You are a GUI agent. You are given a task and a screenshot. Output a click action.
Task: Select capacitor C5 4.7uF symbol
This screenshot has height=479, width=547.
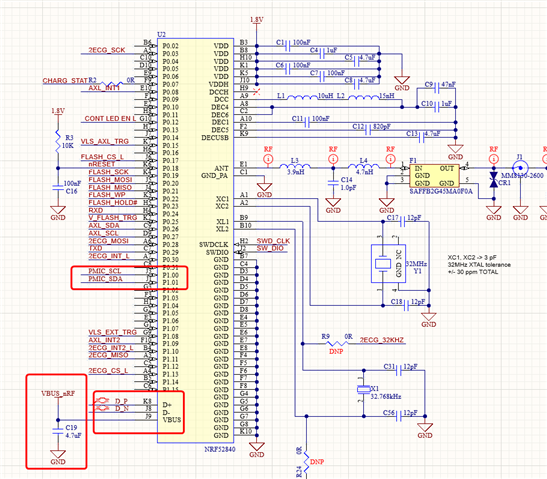pyautogui.click(x=356, y=61)
